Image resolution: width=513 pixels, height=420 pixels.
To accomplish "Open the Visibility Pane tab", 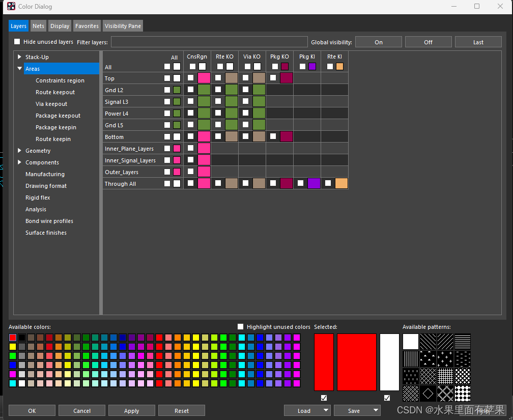I will click(x=122, y=25).
